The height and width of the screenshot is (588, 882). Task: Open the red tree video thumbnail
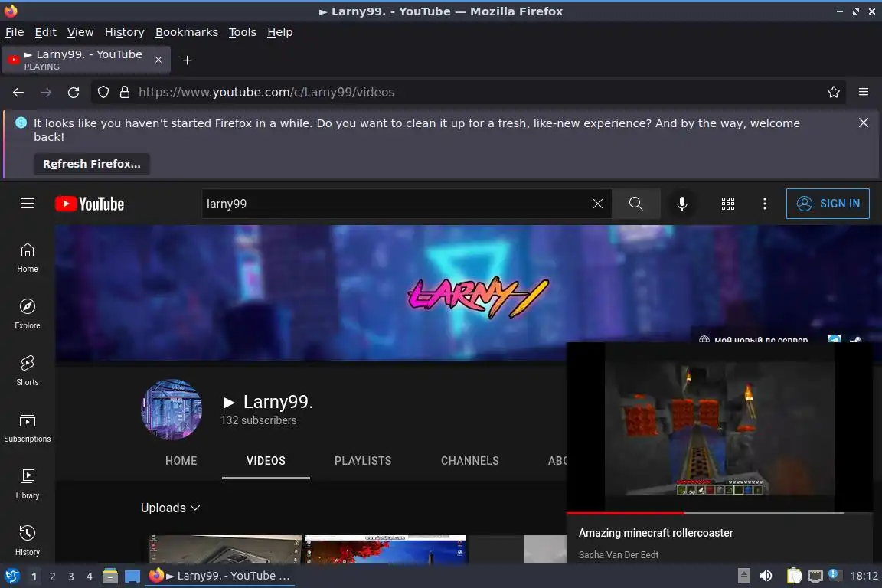[x=385, y=549]
